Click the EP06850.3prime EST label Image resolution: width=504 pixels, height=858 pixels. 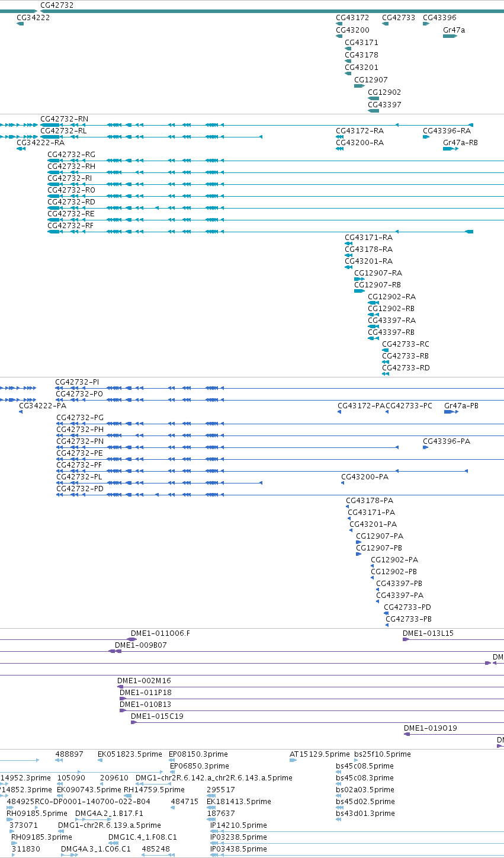point(199,766)
